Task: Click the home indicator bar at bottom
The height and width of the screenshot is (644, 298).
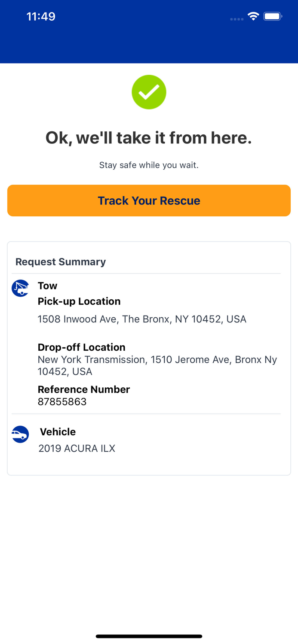Action: [149, 636]
